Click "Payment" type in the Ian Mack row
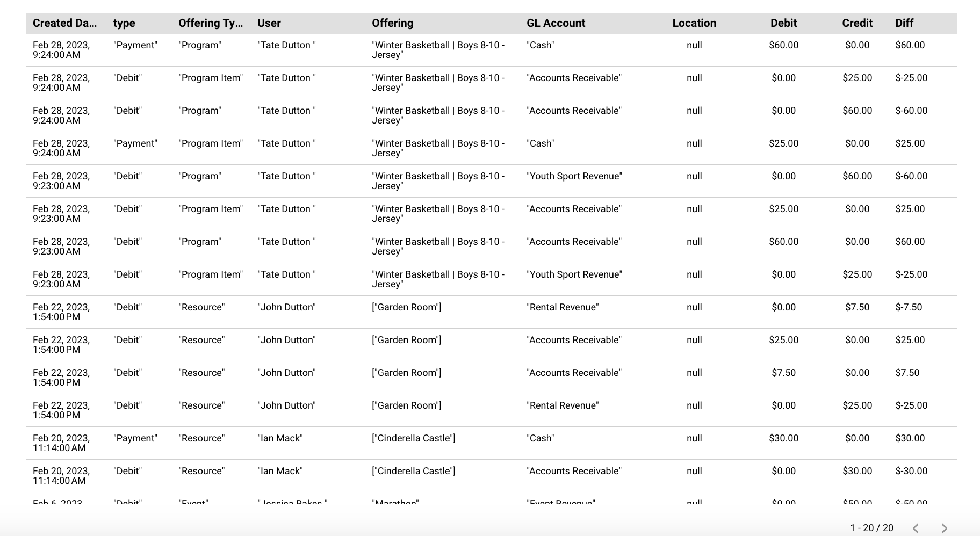 pos(135,438)
